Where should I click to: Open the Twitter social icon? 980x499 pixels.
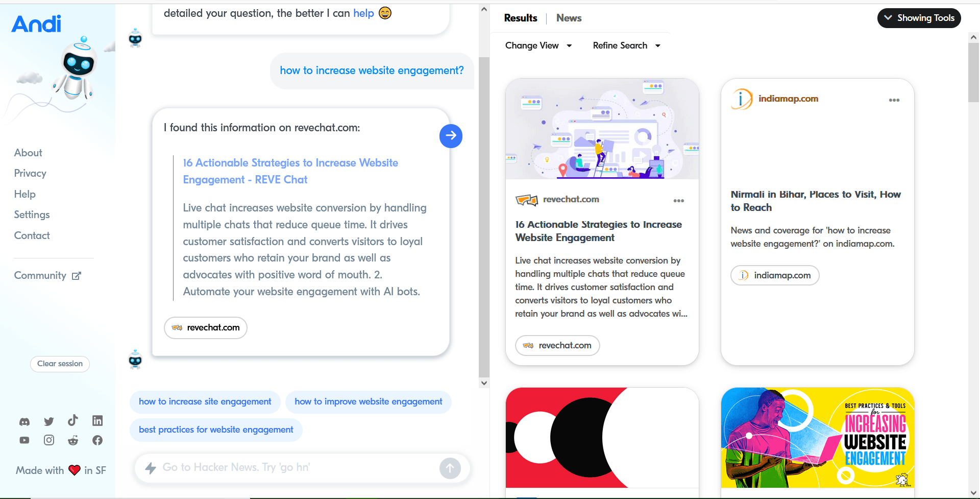[x=49, y=421]
